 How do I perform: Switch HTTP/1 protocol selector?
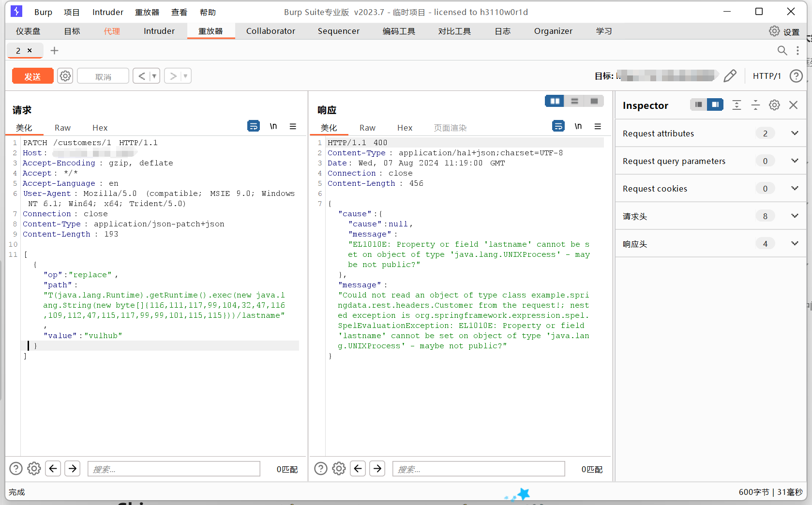767,76
